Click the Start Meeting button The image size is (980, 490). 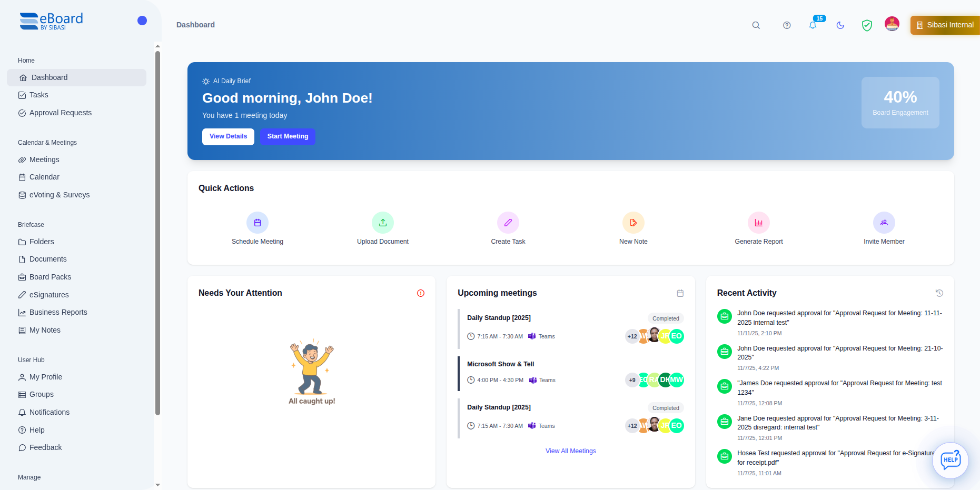point(288,136)
